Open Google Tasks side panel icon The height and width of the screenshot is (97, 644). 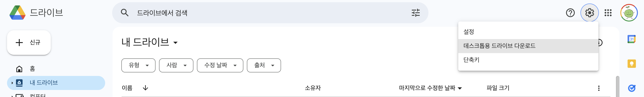(x=632, y=88)
